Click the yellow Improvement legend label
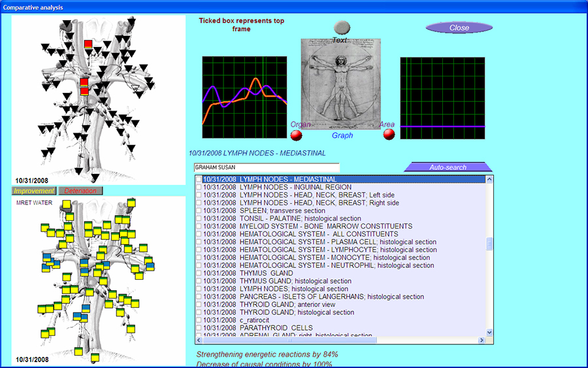The width and height of the screenshot is (588, 368). [x=34, y=191]
